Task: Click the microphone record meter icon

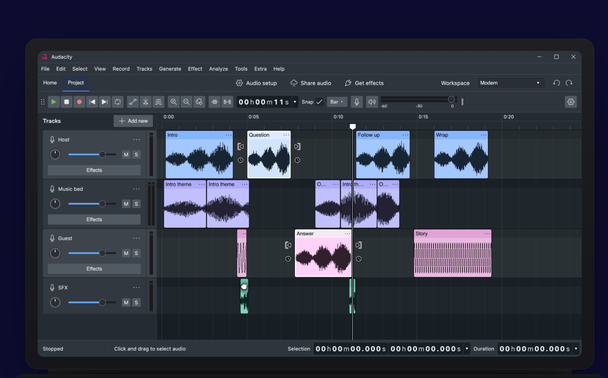Action: click(357, 102)
